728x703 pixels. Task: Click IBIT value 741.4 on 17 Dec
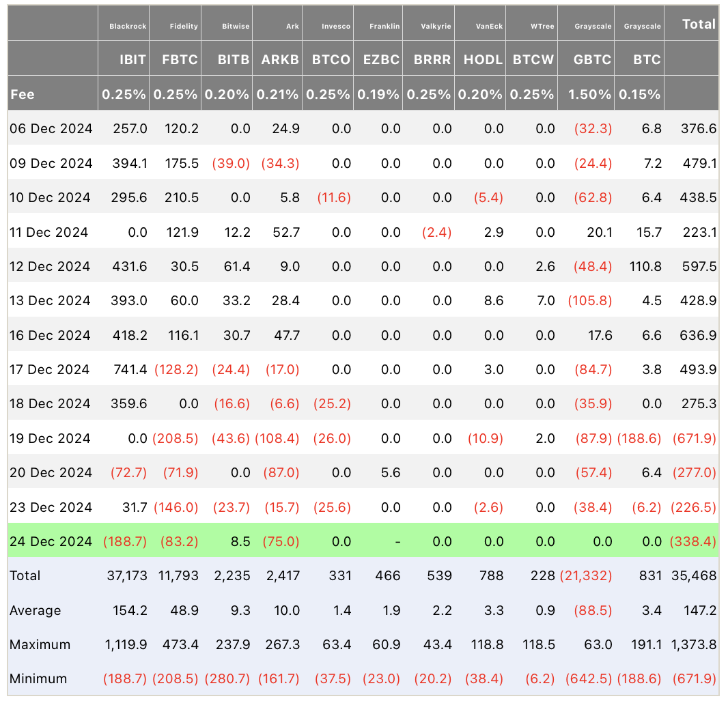pyautogui.click(x=130, y=370)
